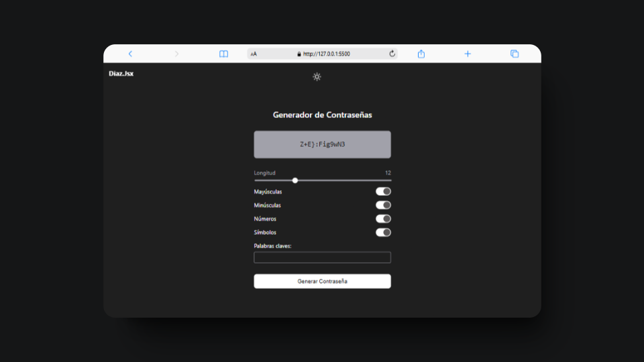This screenshot has width=644, height=362.
Task: Click the Generador de Contraseñas heading
Action: click(x=323, y=115)
